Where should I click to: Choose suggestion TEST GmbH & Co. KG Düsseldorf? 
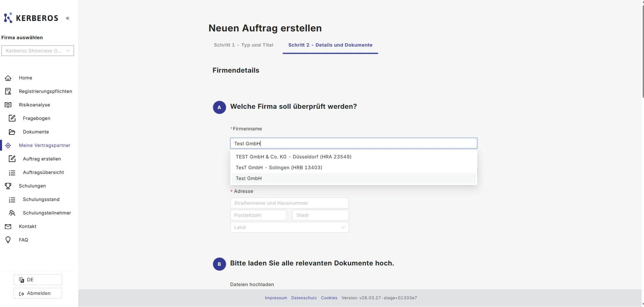(x=353, y=157)
